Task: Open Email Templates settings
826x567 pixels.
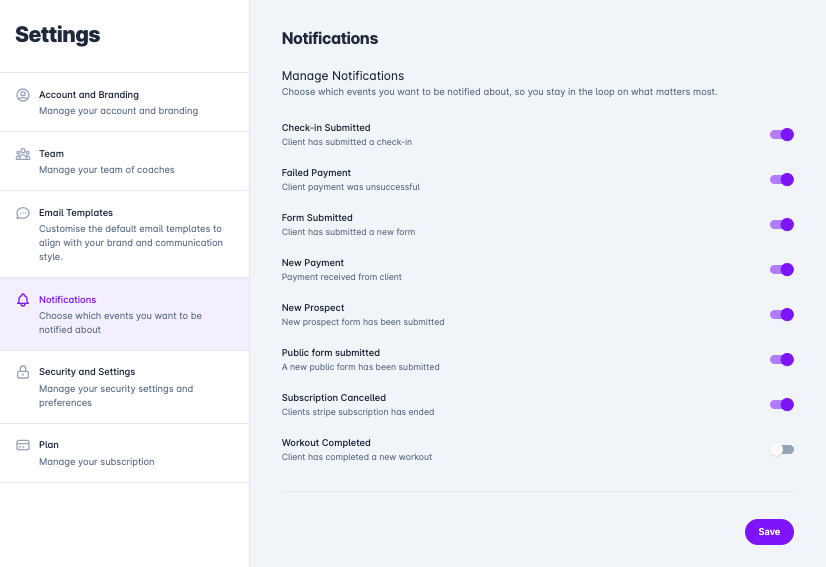Action: click(124, 234)
